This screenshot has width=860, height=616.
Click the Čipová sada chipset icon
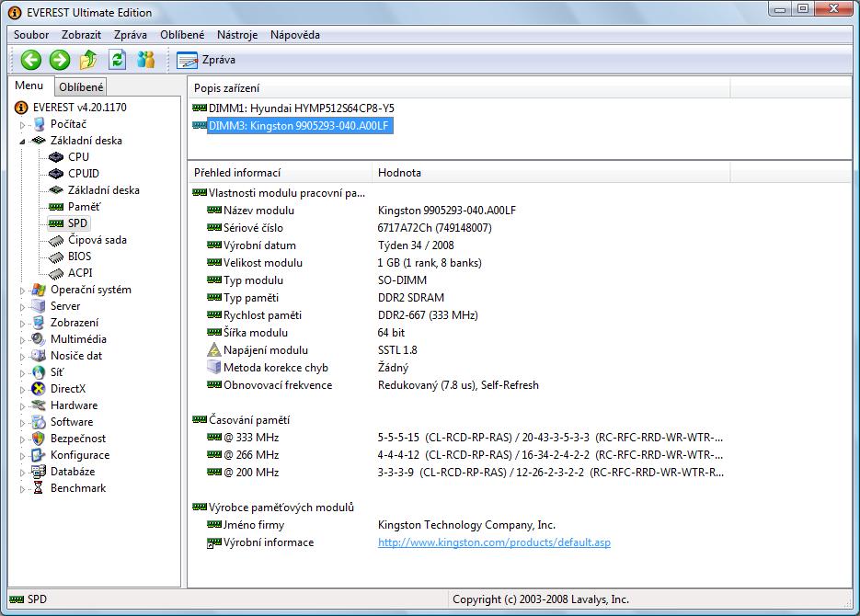coord(56,240)
